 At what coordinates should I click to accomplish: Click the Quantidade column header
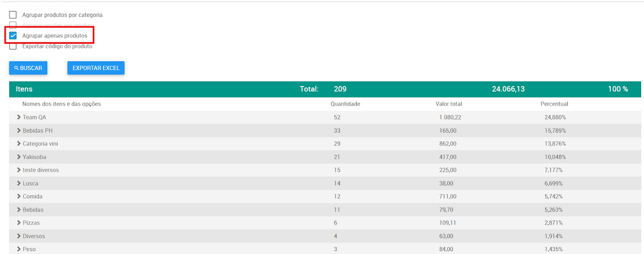(345, 104)
